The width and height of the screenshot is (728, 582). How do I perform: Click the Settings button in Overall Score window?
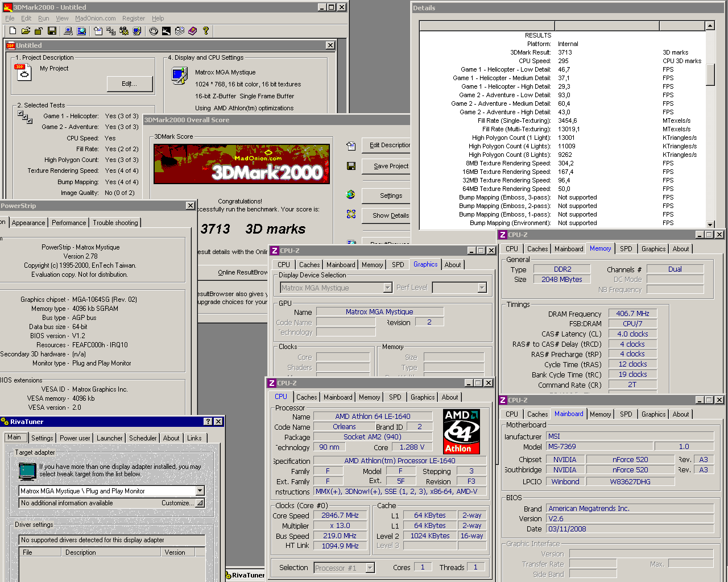click(x=387, y=196)
